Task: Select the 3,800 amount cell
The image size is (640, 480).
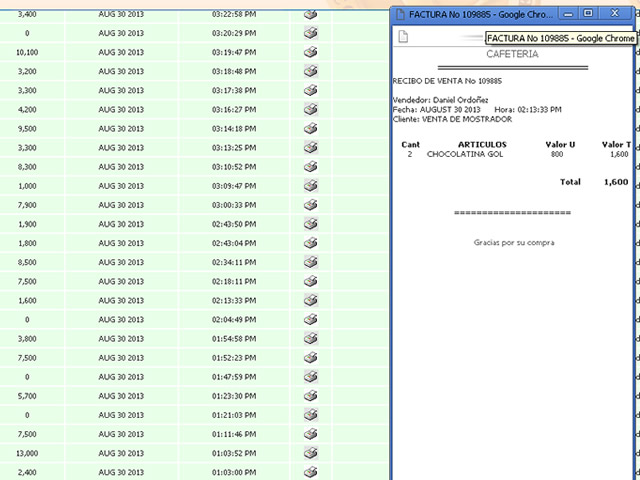Action: coord(27,339)
